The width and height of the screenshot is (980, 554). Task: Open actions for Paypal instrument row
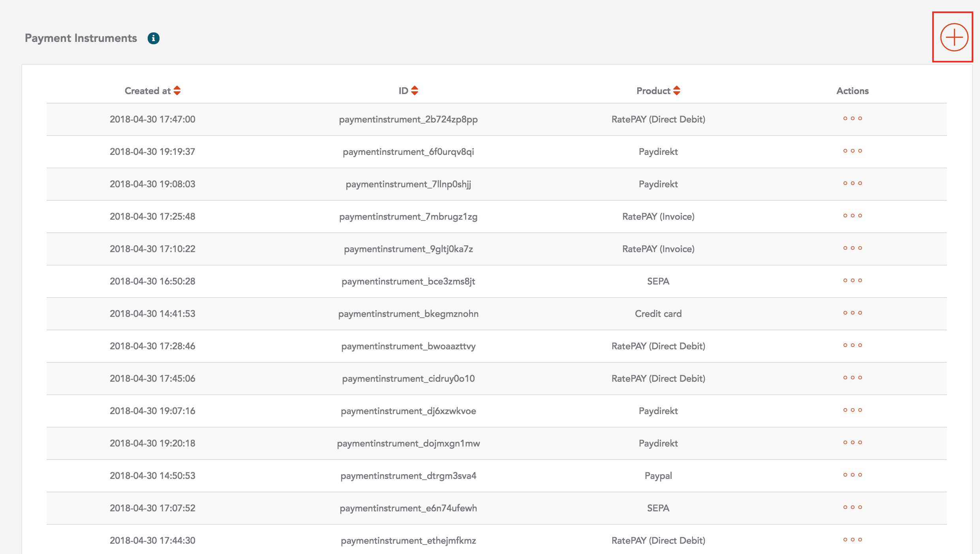pos(852,475)
